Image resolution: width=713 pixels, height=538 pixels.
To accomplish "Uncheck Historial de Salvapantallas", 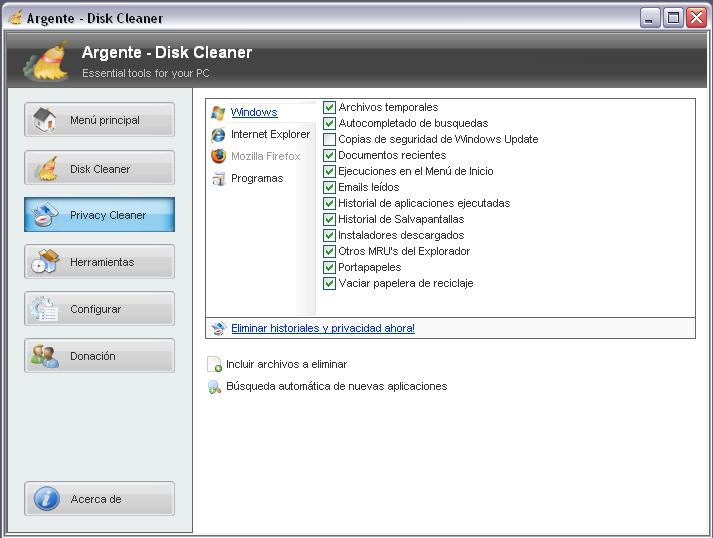I will (x=329, y=219).
